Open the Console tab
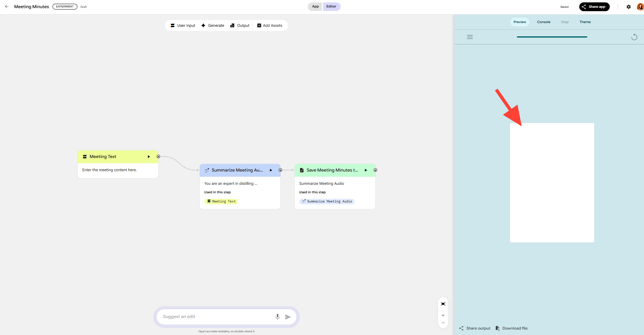The image size is (644, 335). click(543, 22)
